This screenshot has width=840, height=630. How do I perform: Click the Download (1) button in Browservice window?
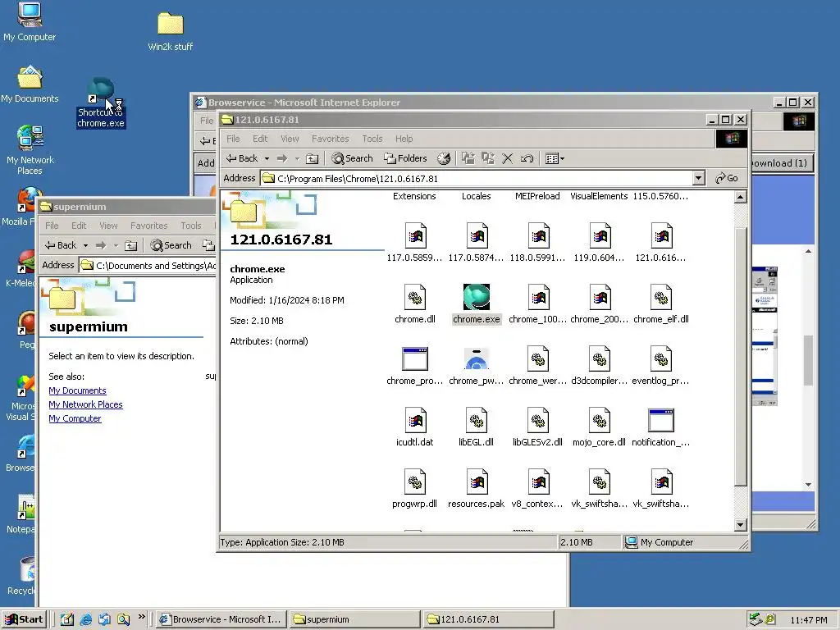[781, 163]
